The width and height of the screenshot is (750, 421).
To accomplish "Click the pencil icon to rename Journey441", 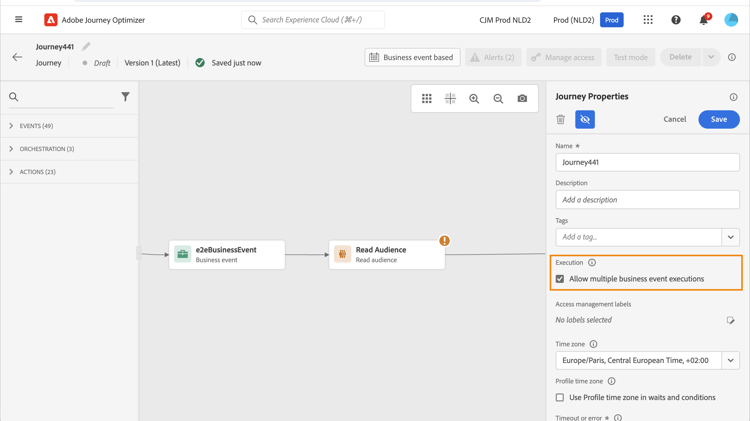I will coord(86,46).
